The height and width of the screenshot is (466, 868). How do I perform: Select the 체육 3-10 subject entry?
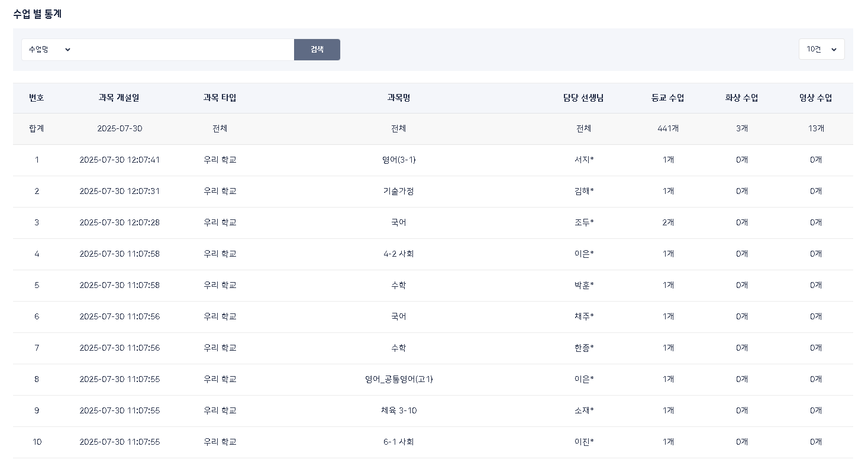click(x=398, y=410)
